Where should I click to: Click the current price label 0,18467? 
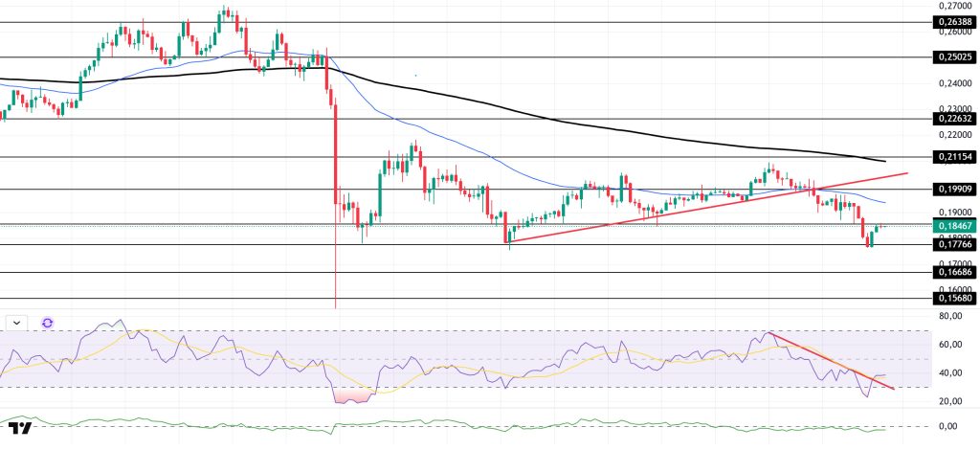tap(952, 226)
